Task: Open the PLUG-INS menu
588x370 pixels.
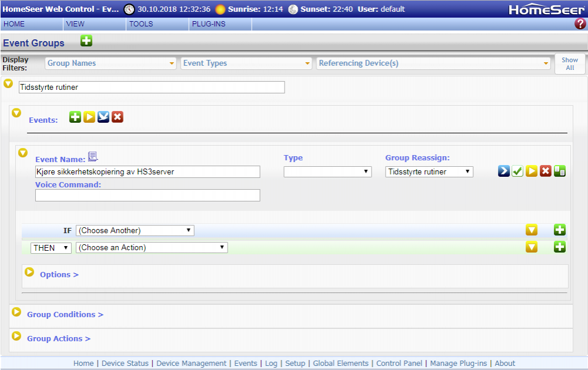Action: tap(209, 24)
